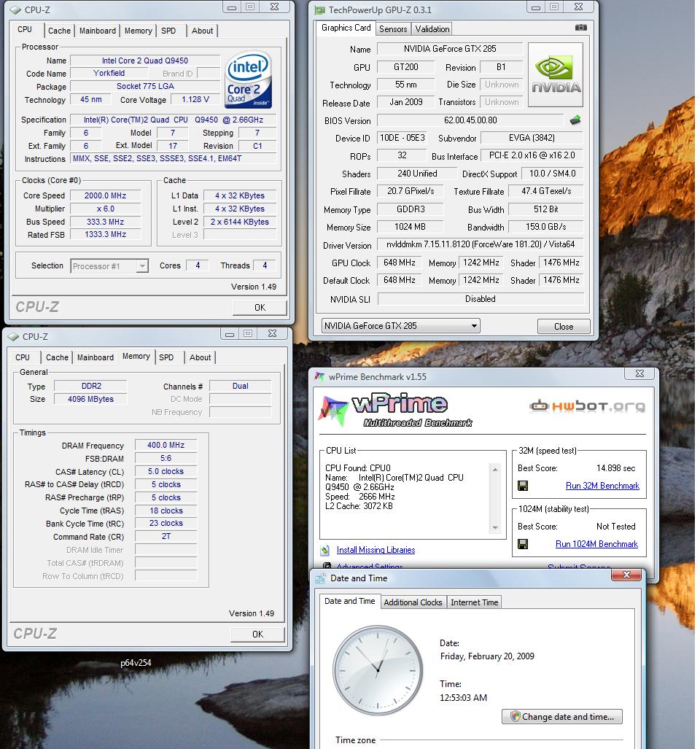Click the Date and Time title bar icon
700x749 pixels.
point(320,578)
